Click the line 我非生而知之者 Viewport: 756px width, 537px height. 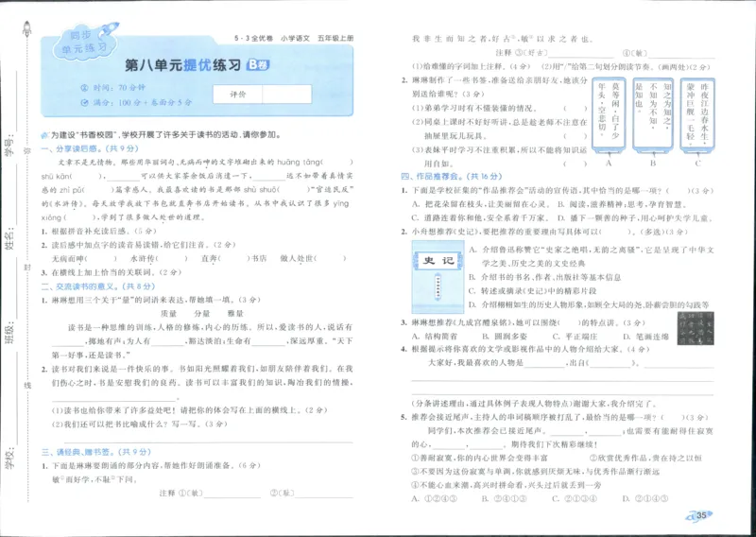pyautogui.click(x=503, y=39)
